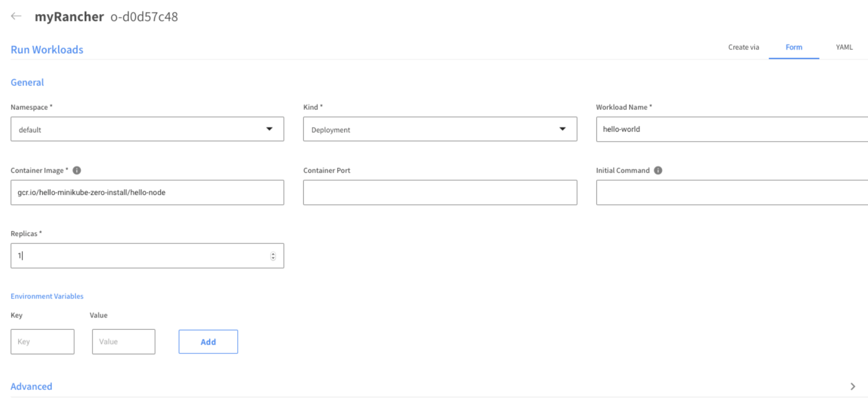This screenshot has height=398, width=868.
Task: Click the back arrow next to myRancher
Action: tap(16, 16)
